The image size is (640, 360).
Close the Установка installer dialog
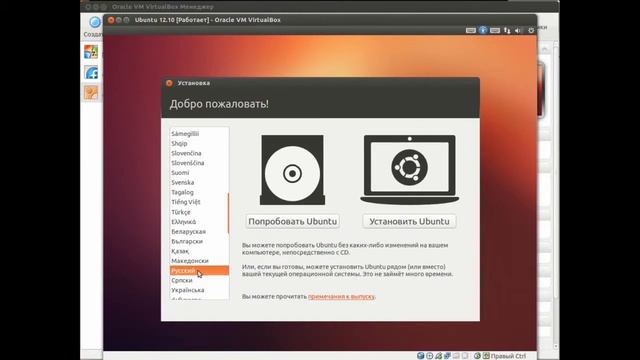(x=169, y=83)
